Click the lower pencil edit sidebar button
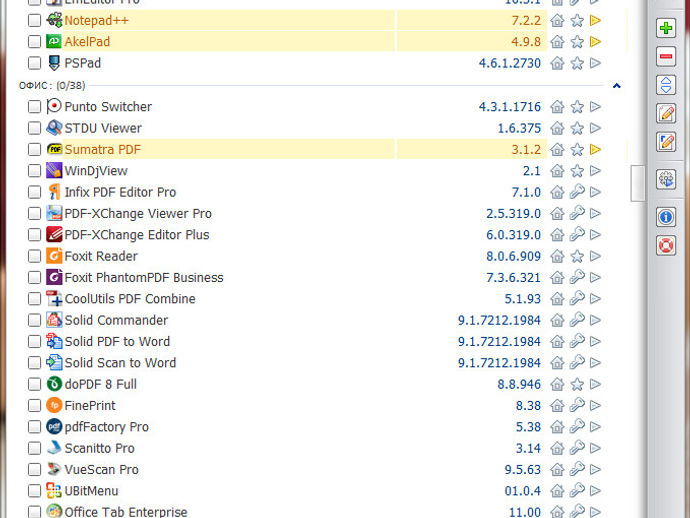This screenshot has width=690, height=518. pos(666,142)
